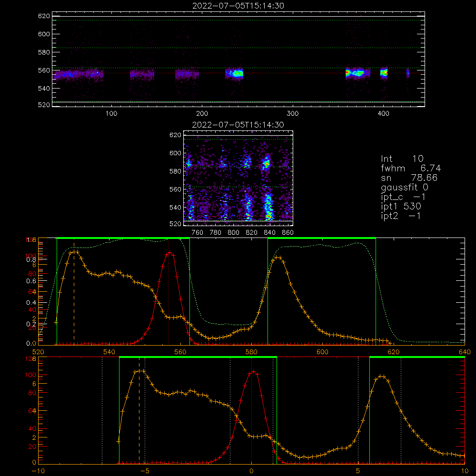The width and height of the screenshot is (476, 476).
Task: Click x-axis label -5 under bottom plot
Action: (x=145, y=471)
